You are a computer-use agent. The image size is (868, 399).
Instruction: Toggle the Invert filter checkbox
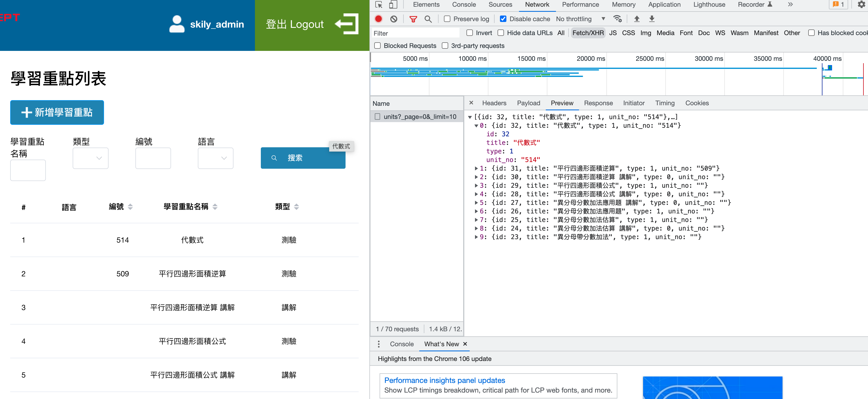469,33
